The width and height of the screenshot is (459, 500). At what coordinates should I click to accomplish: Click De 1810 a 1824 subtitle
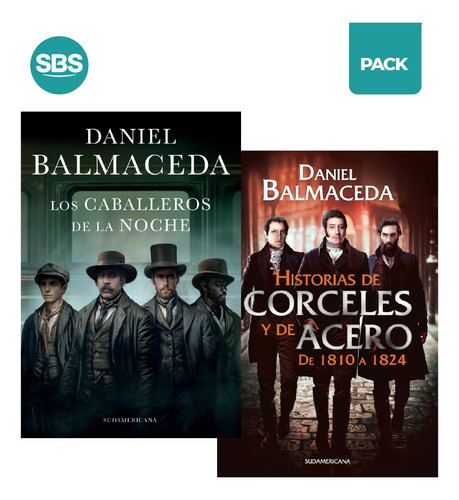(x=352, y=360)
